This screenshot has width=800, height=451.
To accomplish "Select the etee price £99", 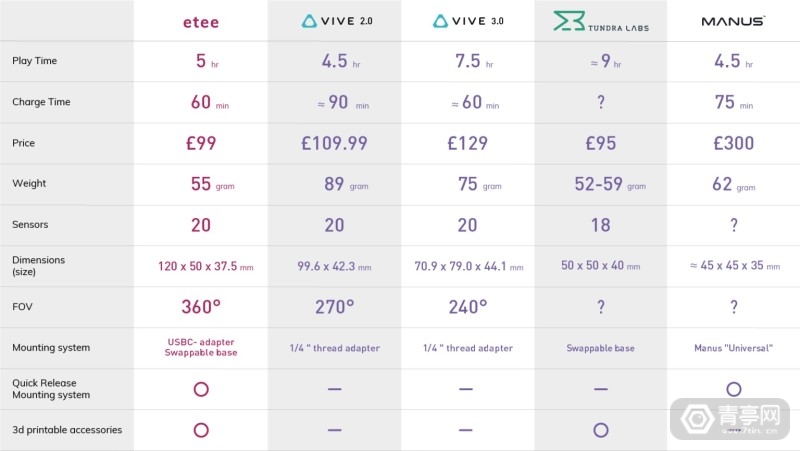I will coord(201,143).
